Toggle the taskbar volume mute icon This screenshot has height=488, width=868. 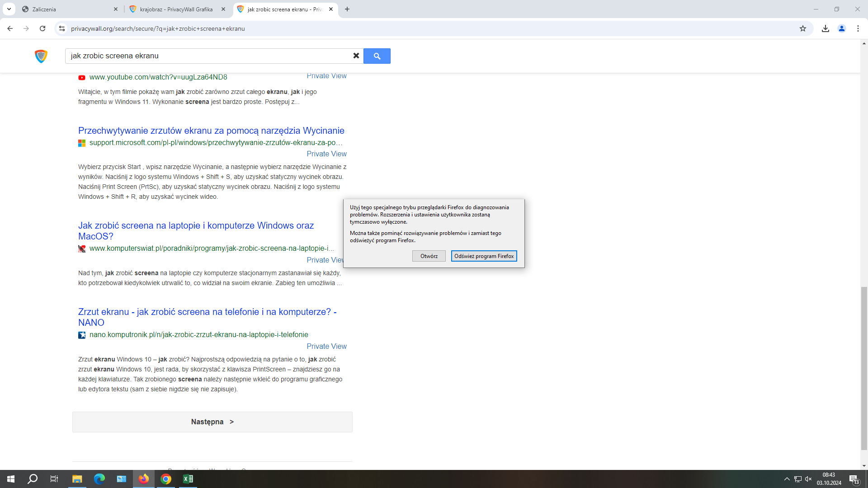pyautogui.click(x=808, y=479)
